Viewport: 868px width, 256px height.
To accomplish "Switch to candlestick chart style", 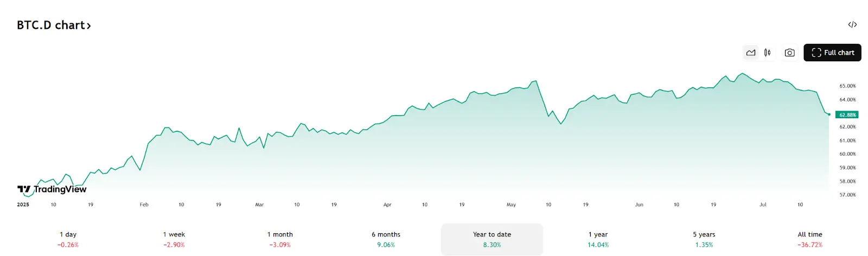I will (767, 53).
